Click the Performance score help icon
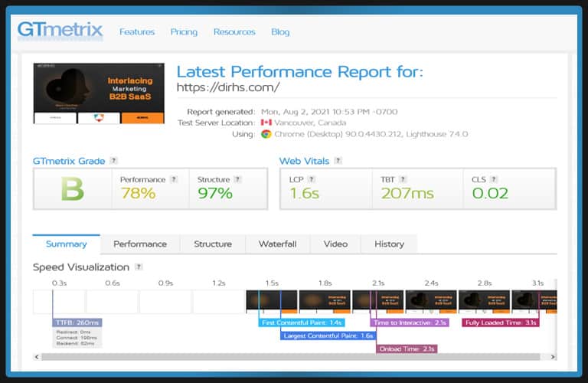Image resolution: width=588 pixels, height=383 pixels. 174,179
